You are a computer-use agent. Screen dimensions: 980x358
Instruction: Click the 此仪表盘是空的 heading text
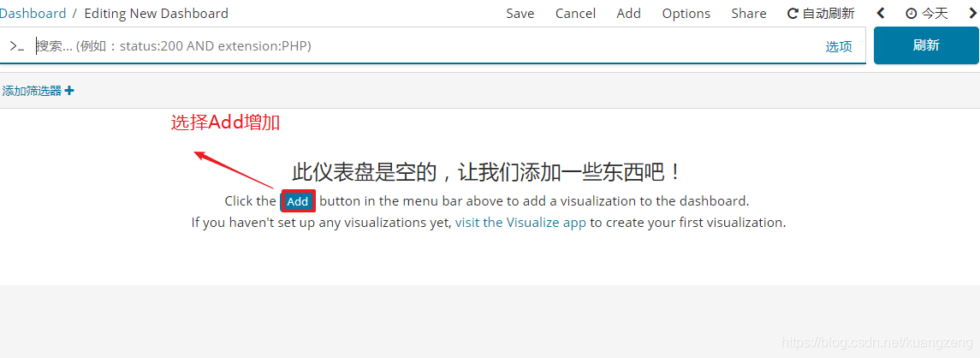(x=486, y=171)
